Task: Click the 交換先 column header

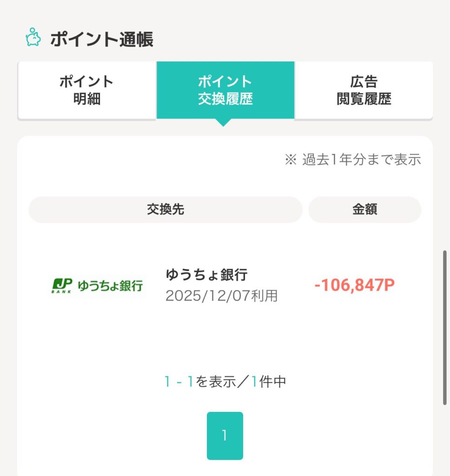Action: [x=165, y=210]
